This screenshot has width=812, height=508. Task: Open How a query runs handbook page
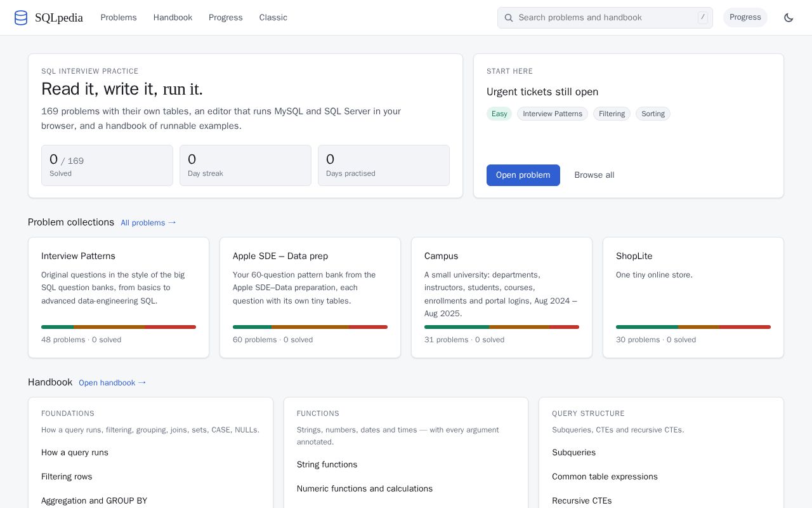click(x=75, y=453)
